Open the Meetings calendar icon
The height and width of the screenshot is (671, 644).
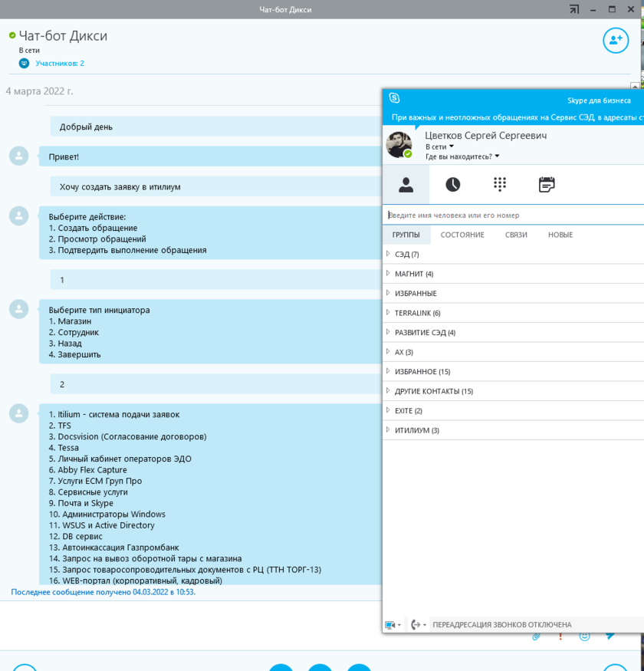click(547, 185)
